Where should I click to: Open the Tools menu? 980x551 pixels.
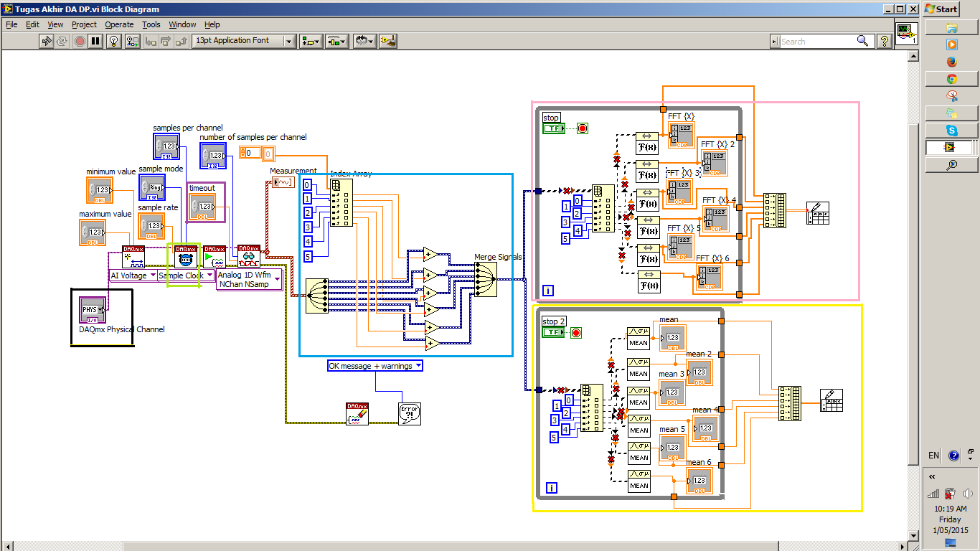(x=151, y=24)
